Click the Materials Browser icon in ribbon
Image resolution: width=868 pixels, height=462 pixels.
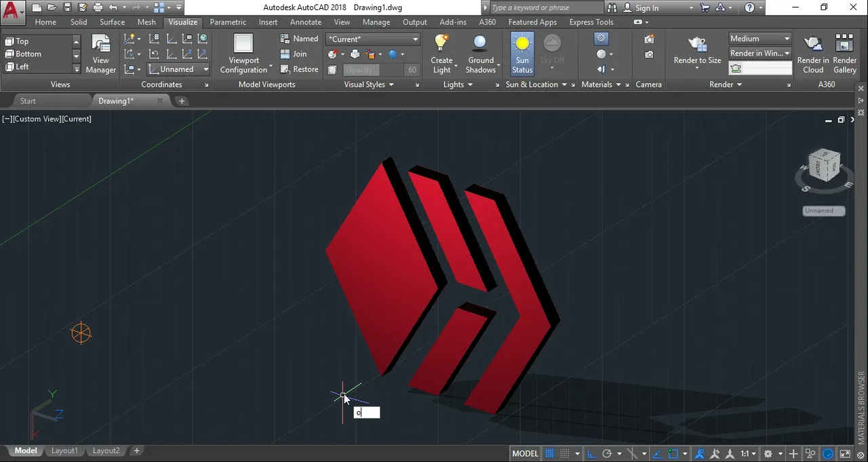point(601,39)
